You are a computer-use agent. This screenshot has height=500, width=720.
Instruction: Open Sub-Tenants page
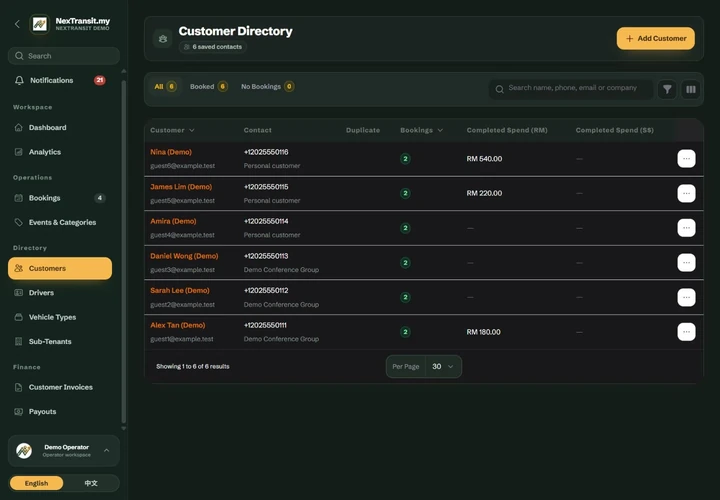point(60,342)
